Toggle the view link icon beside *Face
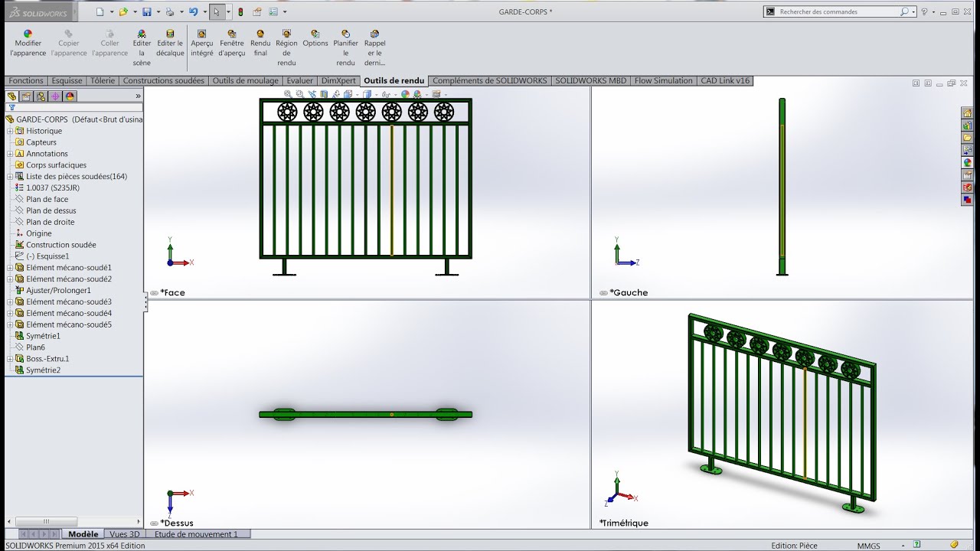The width and height of the screenshot is (980, 551). pos(154,292)
